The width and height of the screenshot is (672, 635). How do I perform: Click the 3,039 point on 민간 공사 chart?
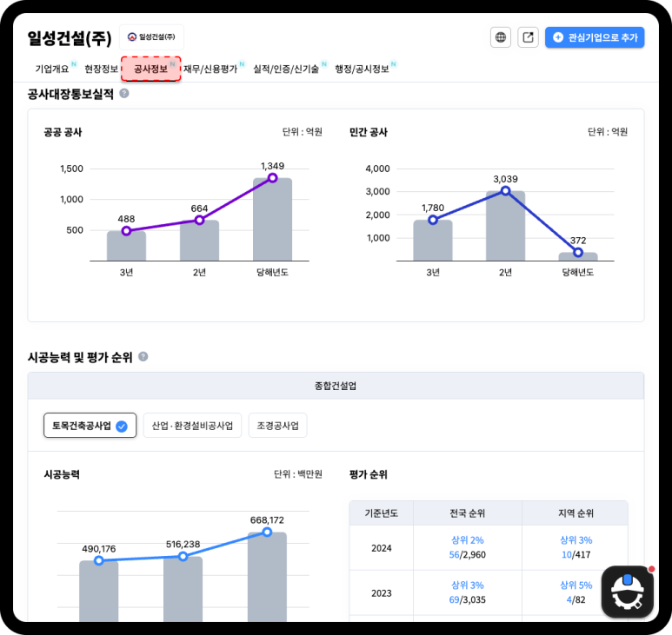(x=506, y=191)
